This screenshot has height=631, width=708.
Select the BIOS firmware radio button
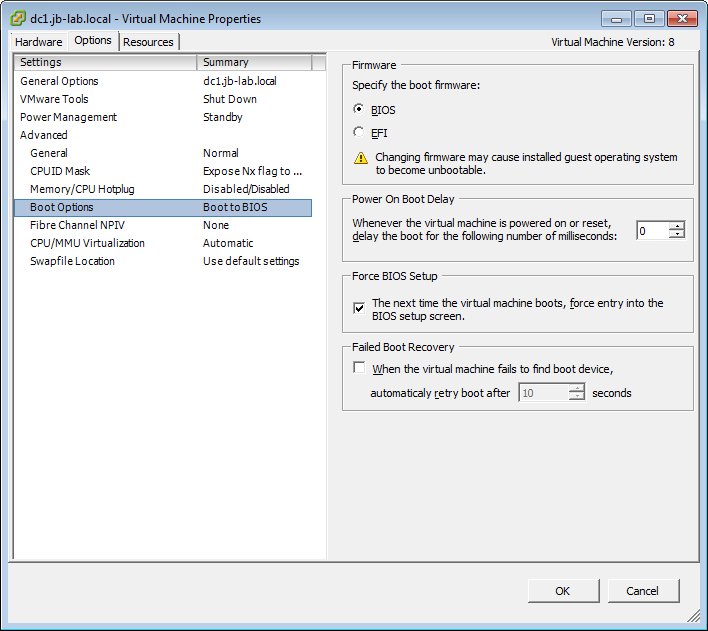pos(359,110)
